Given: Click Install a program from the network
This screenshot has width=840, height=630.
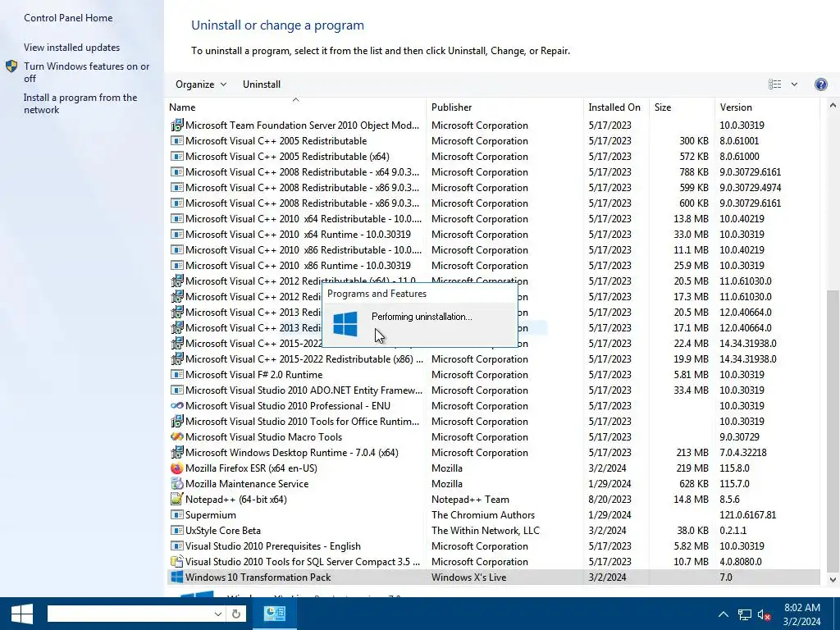Looking at the screenshot, I should tap(80, 103).
